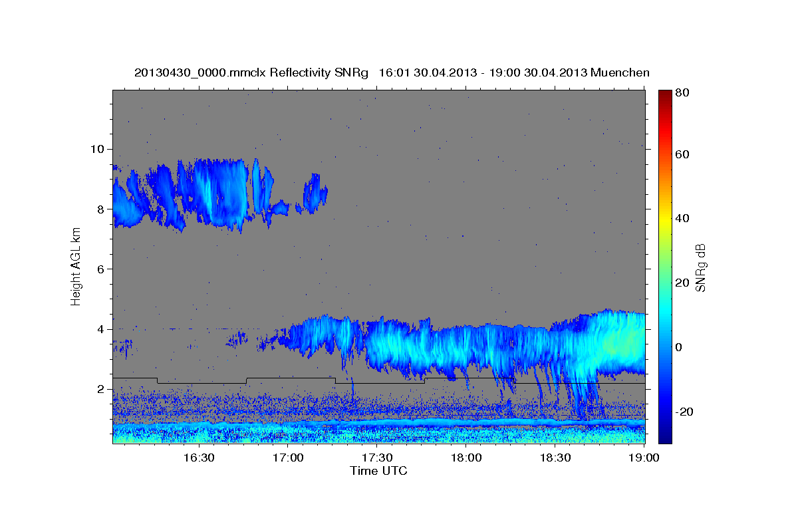Viewport: 798px width, 532px height.
Task: Click the 16:30 time tick label
Action: 198,458
